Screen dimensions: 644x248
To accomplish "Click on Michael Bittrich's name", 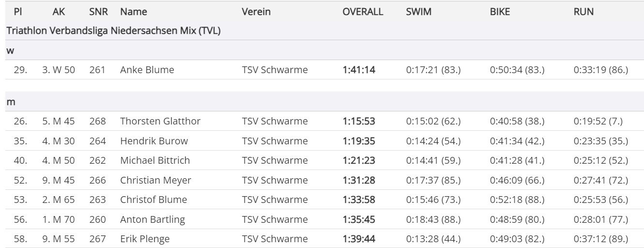I will tap(155, 160).
